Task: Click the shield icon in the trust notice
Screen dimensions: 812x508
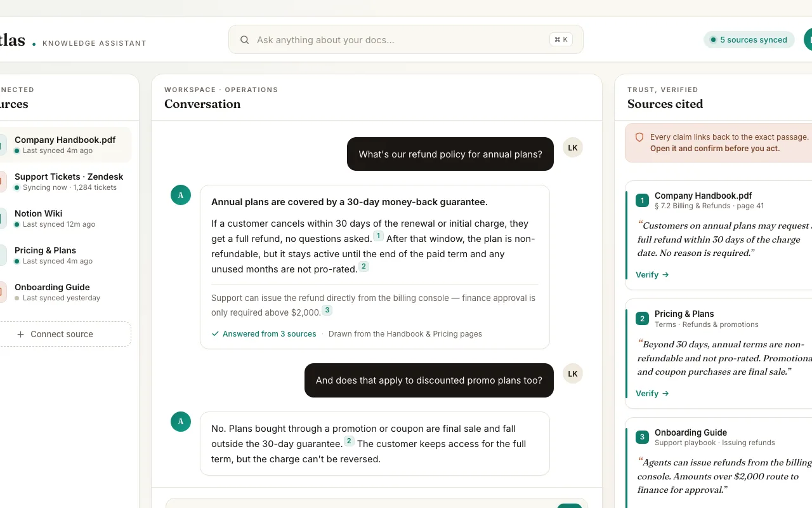Action: (639, 137)
